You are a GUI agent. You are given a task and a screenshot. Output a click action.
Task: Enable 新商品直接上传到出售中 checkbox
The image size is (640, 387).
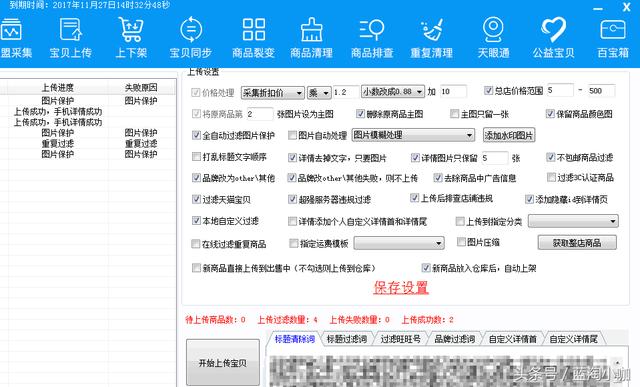pos(196,268)
